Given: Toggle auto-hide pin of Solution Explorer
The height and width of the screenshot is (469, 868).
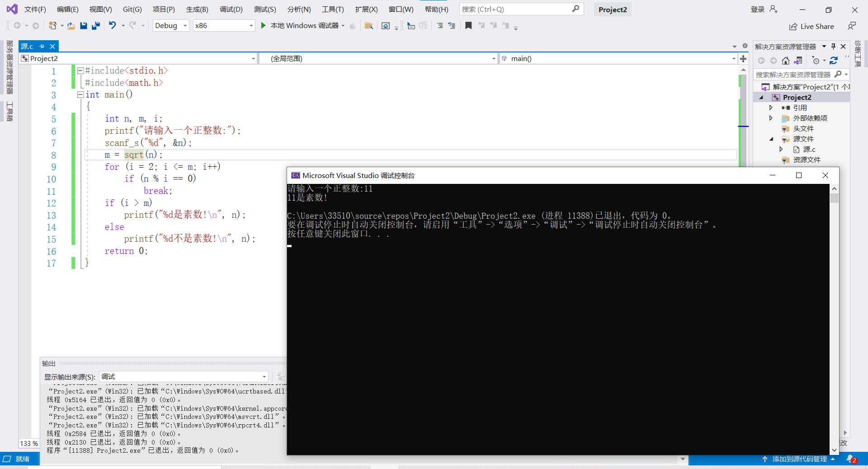Looking at the screenshot, I should tap(834, 47).
